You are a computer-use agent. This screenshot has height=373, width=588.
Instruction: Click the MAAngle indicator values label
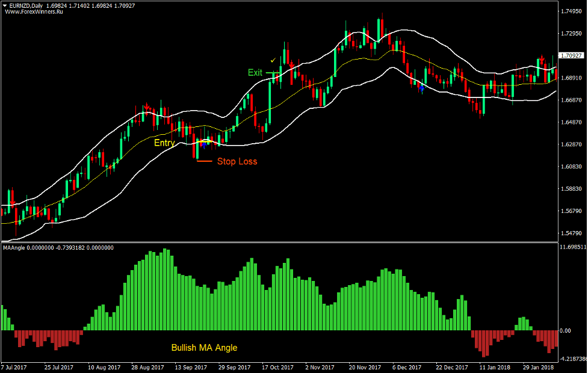click(x=58, y=247)
